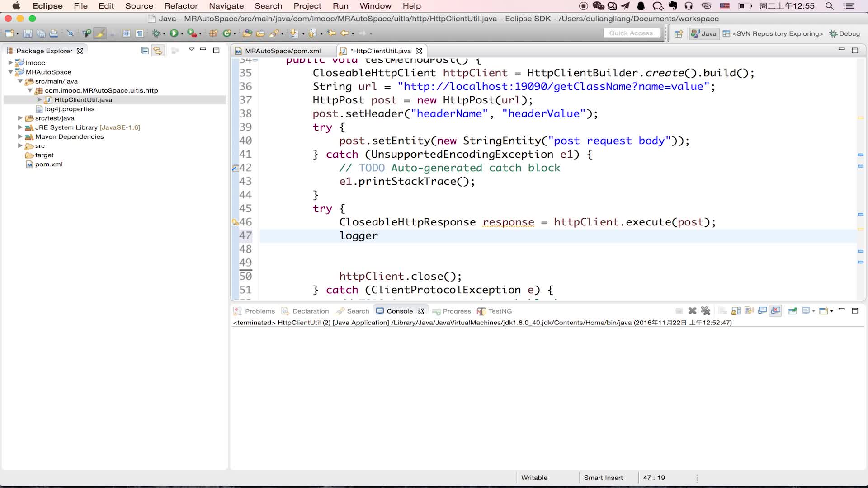The image size is (868, 488).
Task: Click Collapse All in Package Explorer
Action: (x=145, y=51)
